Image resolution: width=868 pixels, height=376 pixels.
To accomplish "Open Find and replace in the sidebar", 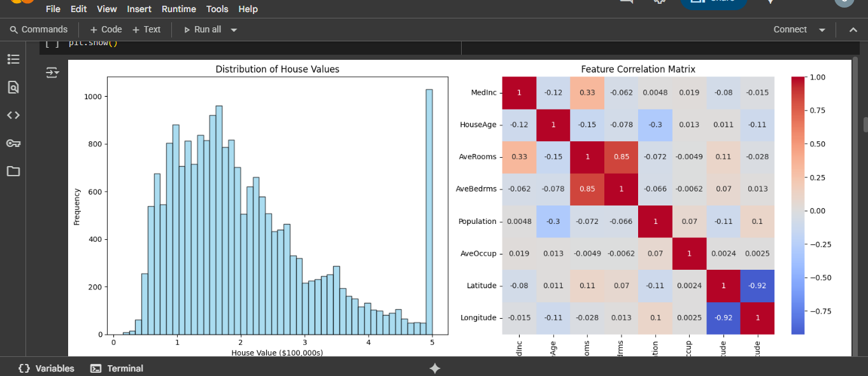I will coord(13,87).
